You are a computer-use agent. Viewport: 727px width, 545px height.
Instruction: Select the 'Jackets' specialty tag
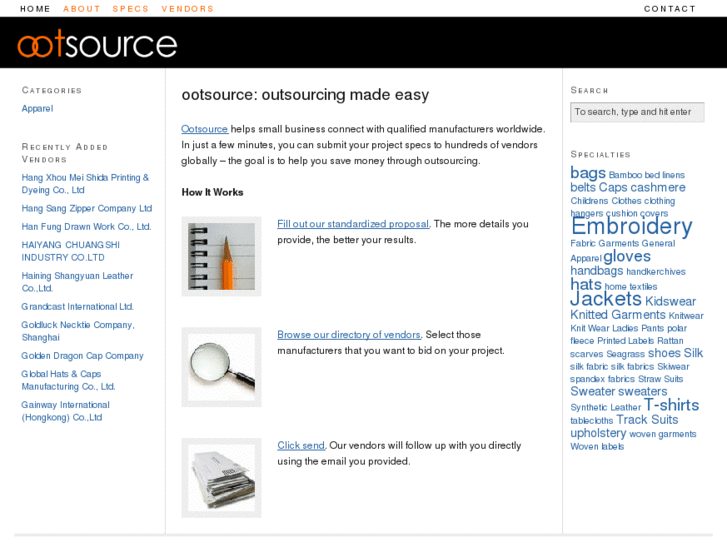(x=606, y=299)
